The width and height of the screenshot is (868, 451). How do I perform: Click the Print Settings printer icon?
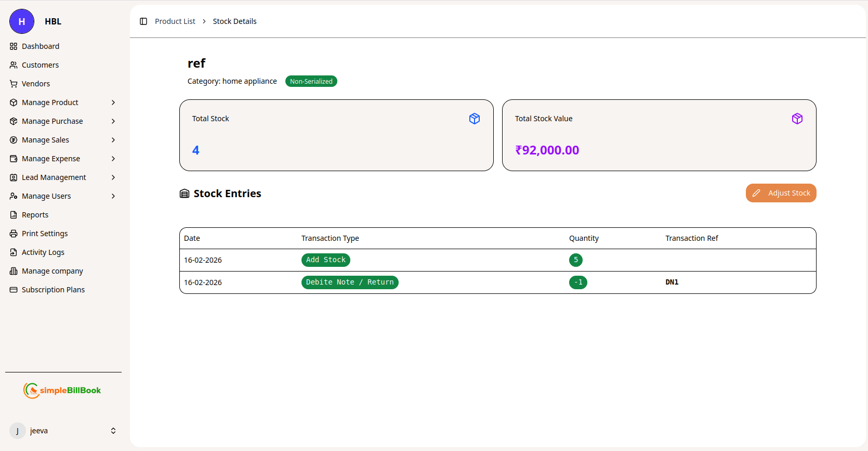click(14, 234)
